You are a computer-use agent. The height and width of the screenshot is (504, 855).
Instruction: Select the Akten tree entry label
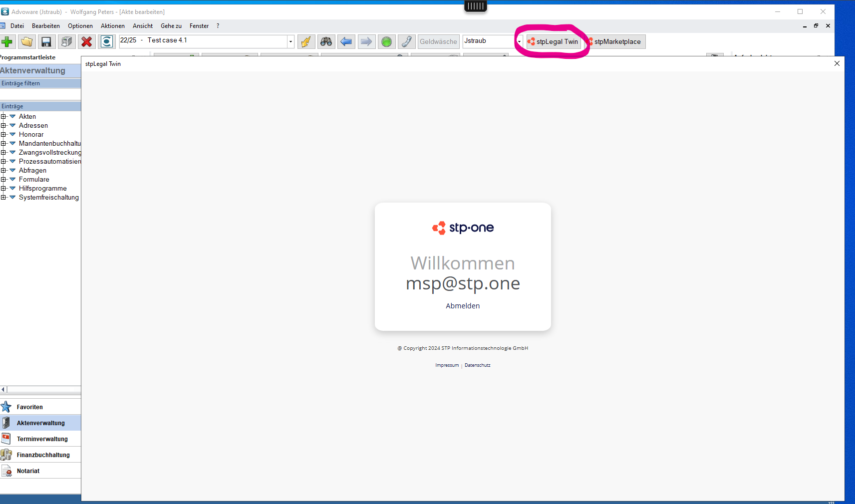(x=27, y=116)
